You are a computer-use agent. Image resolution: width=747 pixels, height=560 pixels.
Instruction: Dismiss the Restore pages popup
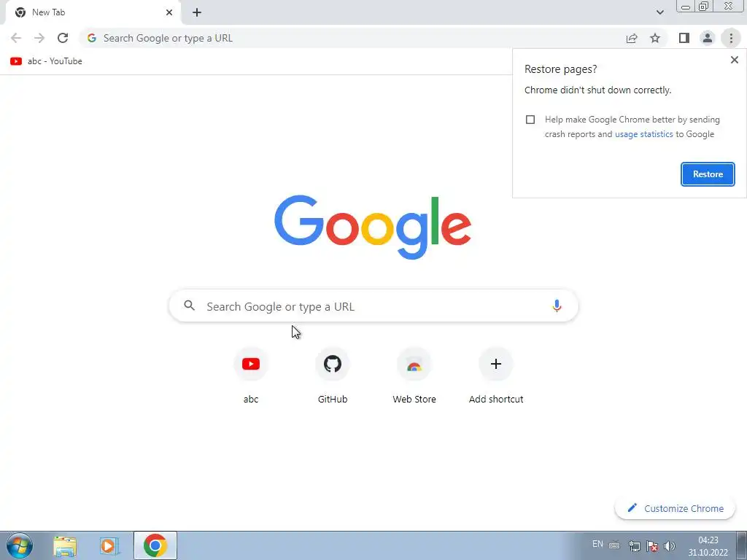coord(734,60)
